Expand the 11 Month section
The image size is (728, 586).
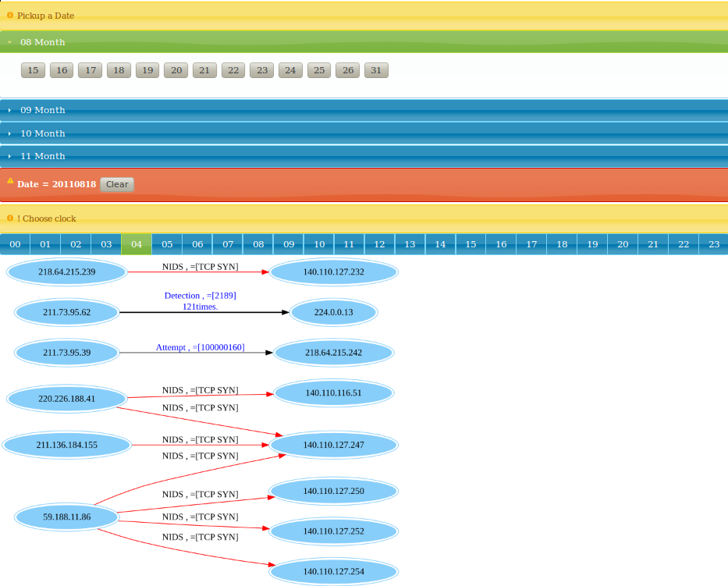coord(364,156)
